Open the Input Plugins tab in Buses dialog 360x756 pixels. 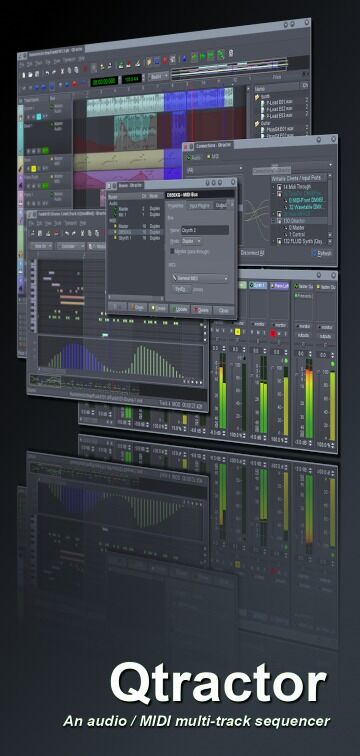[x=199, y=205]
